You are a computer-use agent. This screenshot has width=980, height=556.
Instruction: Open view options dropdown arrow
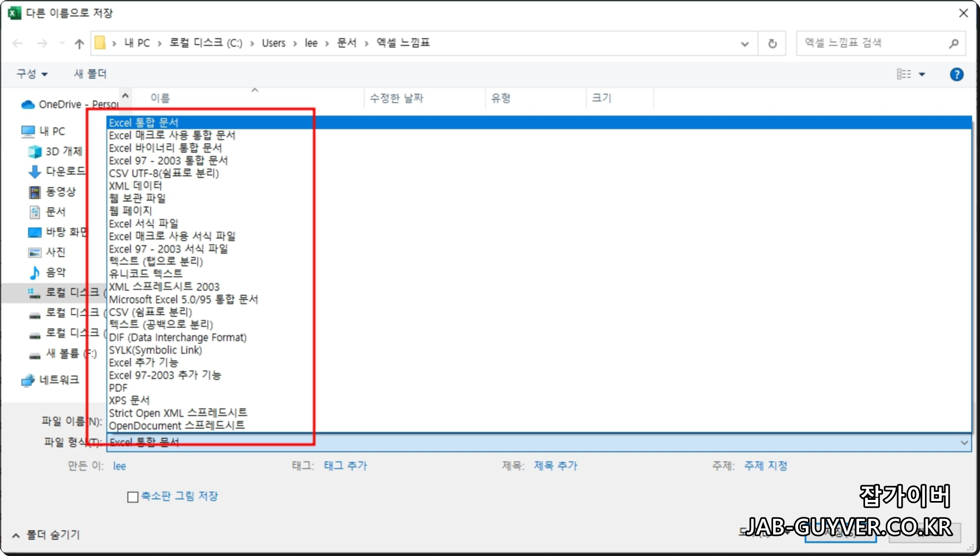(922, 74)
